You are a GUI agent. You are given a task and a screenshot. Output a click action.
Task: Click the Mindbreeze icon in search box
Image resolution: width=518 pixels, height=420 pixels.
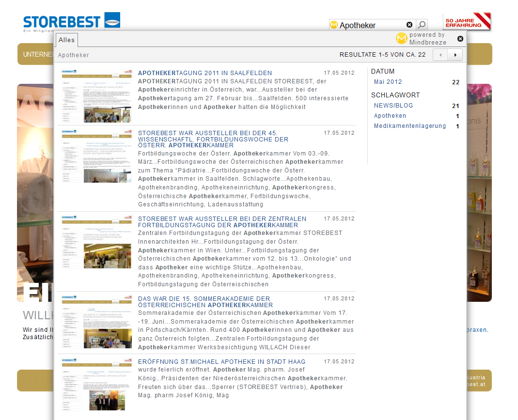334,25
